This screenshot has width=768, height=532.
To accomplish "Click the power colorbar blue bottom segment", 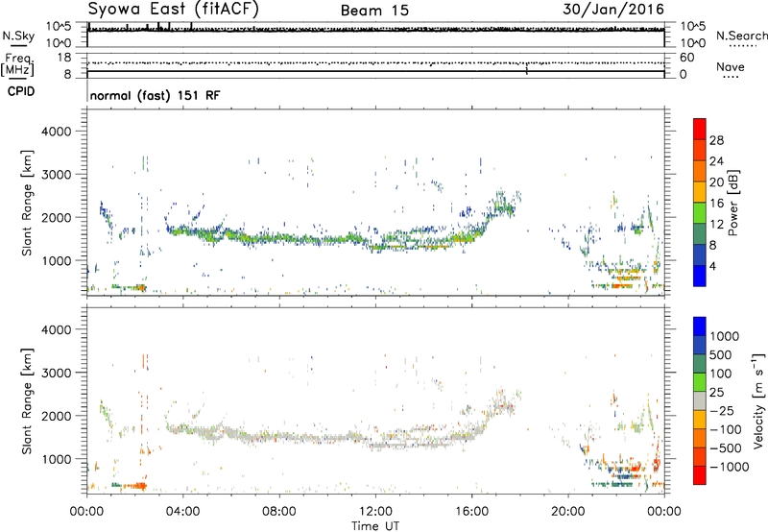I will pos(700,276).
